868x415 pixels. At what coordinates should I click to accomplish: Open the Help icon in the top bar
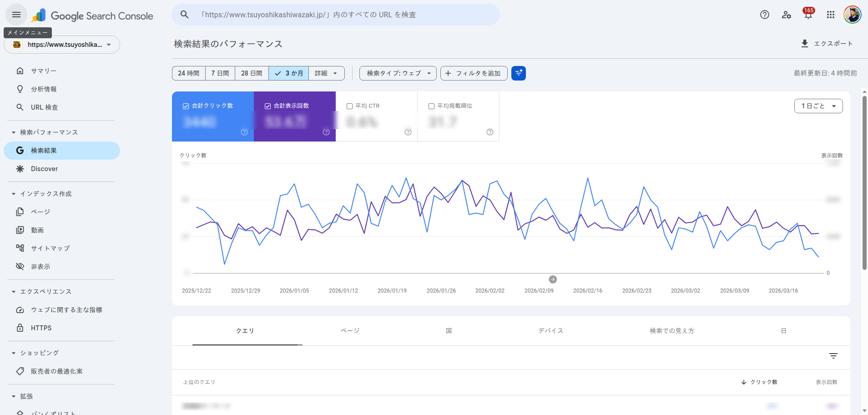click(765, 15)
